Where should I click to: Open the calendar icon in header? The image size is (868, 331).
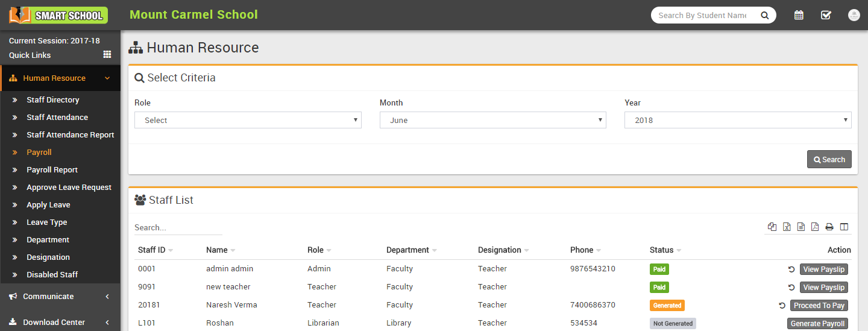pyautogui.click(x=799, y=15)
